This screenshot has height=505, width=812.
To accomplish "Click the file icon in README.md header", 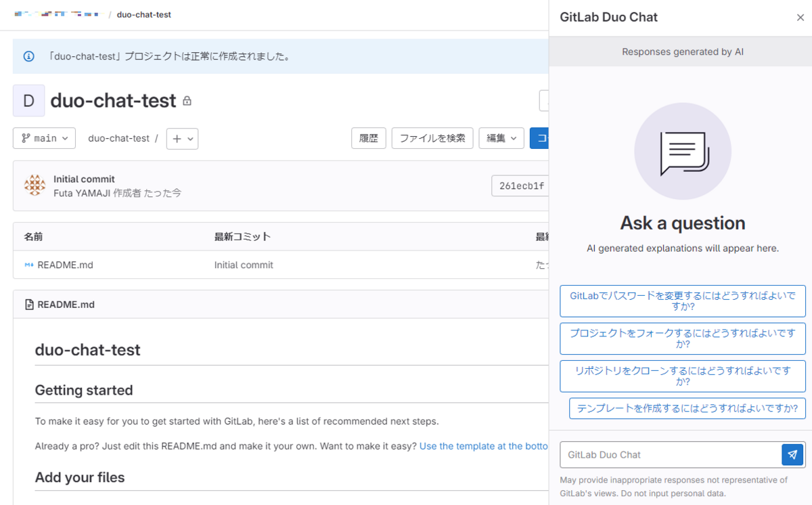I will click(29, 305).
